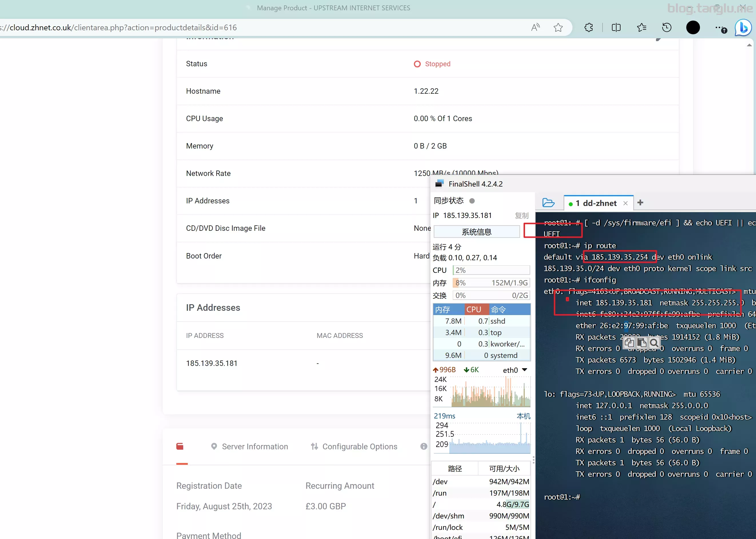Open the folder icon in FinalShell

(x=548, y=203)
